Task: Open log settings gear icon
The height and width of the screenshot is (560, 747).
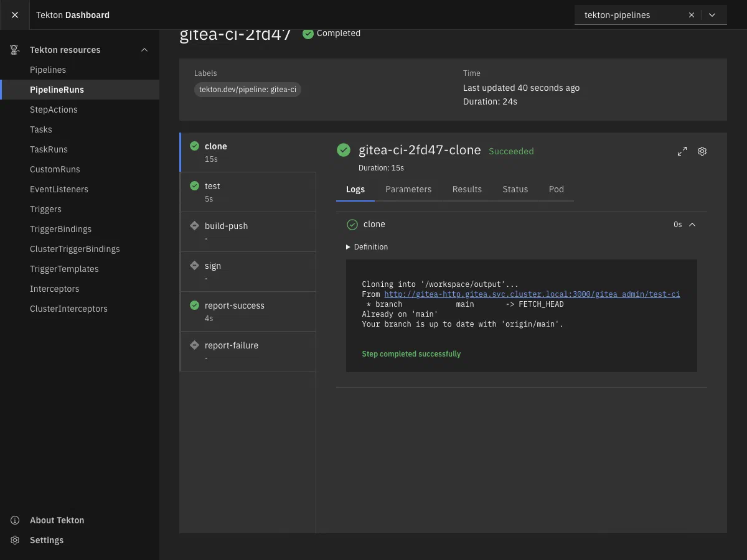Action: [702, 151]
